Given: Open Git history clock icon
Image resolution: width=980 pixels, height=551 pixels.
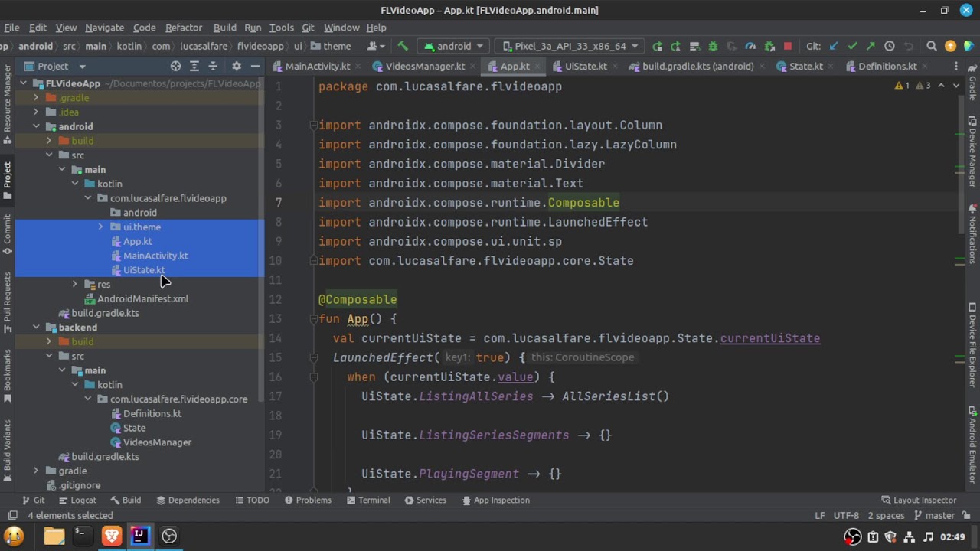Looking at the screenshot, I should pyautogui.click(x=890, y=46).
